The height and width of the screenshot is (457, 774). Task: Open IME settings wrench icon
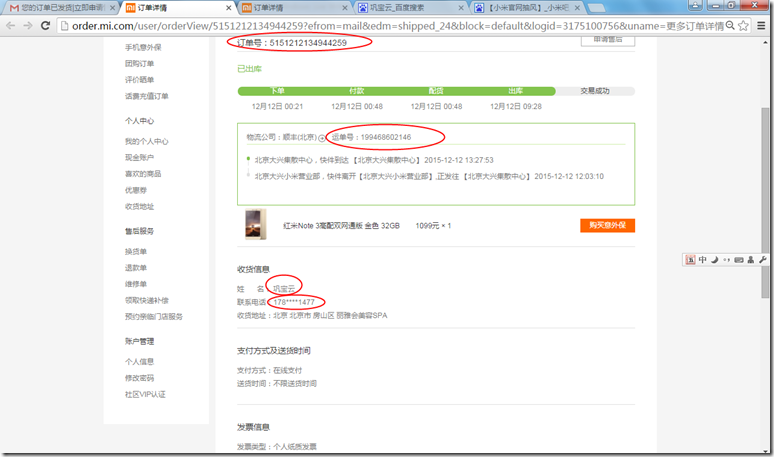(x=762, y=260)
